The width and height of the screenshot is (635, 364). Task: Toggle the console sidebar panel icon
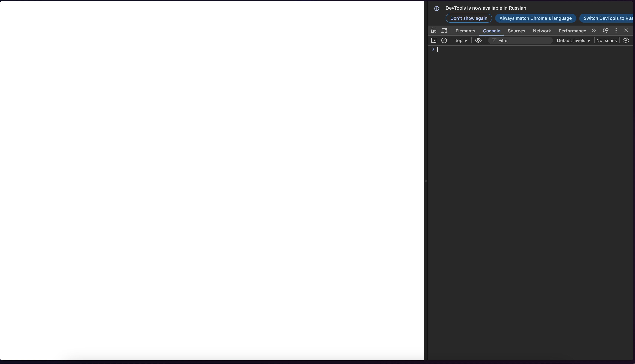point(434,41)
